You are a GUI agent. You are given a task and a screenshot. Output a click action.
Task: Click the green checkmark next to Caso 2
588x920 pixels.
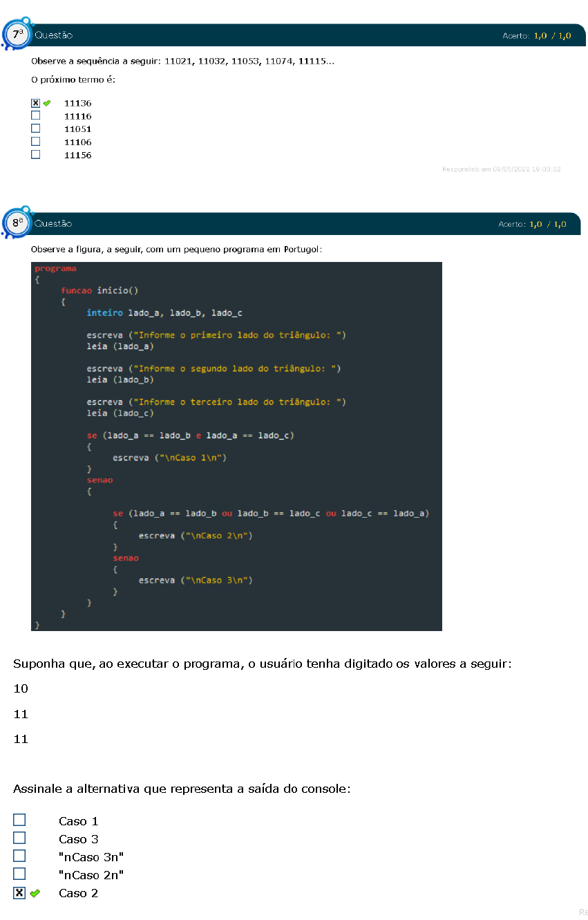point(35,893)
